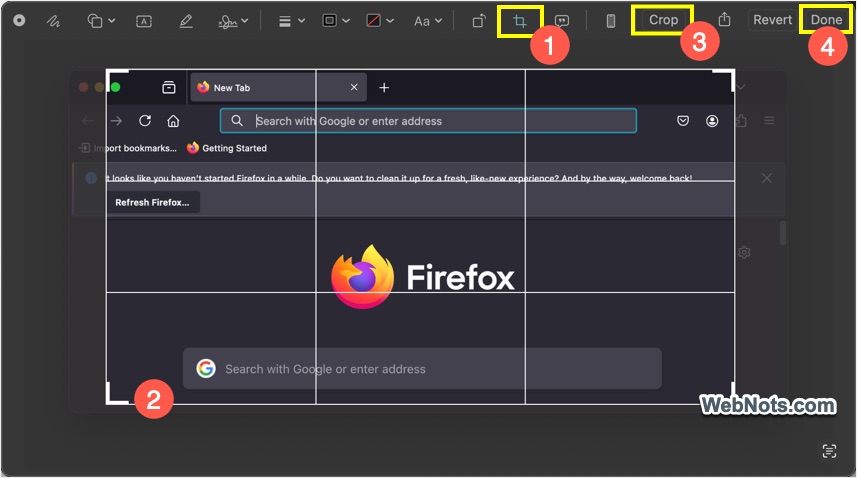857x478 pixels.
Task: Click the search magnifier in address bar
Action: tap(237, 121)
